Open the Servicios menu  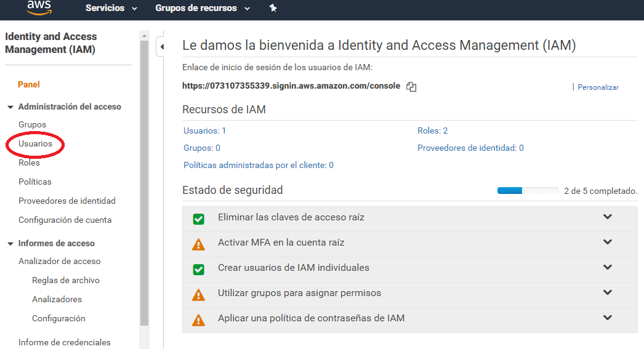(x=111, y=8)
